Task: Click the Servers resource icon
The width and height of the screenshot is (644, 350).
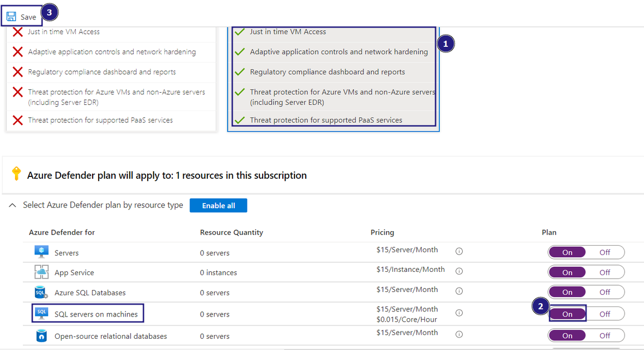Action: click(41, 252)
